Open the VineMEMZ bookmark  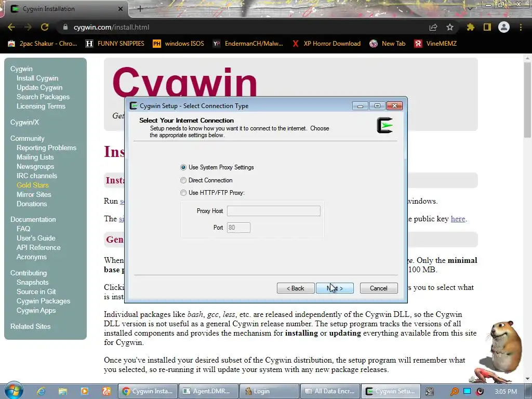tap(436, 44)
